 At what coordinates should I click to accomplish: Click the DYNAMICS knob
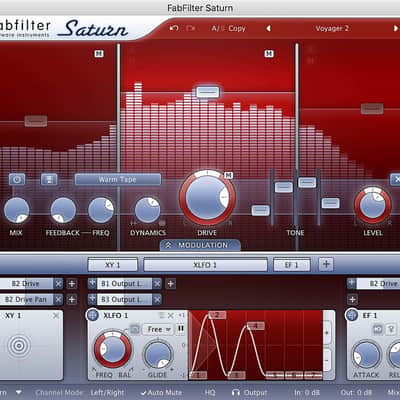(x=147, y=210)
